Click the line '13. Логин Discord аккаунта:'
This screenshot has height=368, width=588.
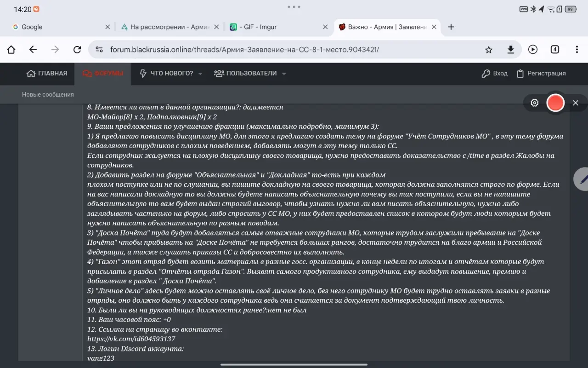coord(136,349)
